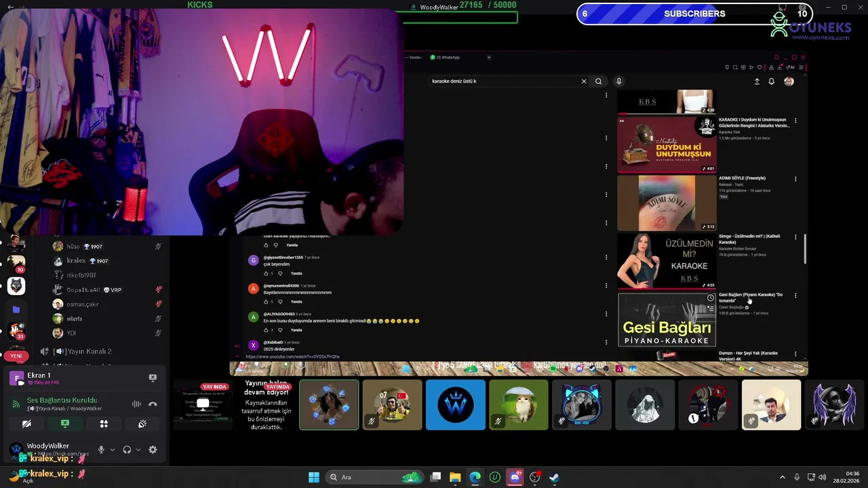Open more options for ADIMI SÖYLE video
The height and width of the screenshot is (488, 868).
tap(795, 179)
